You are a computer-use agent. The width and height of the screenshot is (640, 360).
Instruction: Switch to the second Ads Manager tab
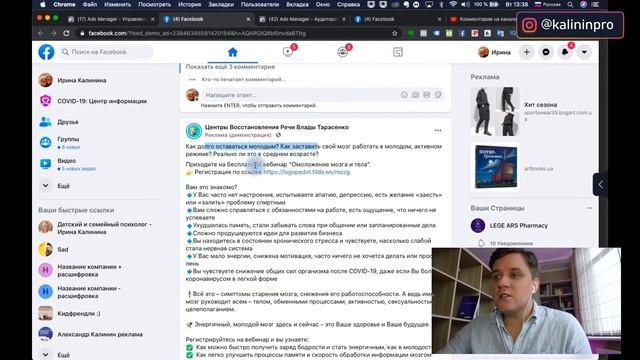pyautogui.click(x=302, y=19)
